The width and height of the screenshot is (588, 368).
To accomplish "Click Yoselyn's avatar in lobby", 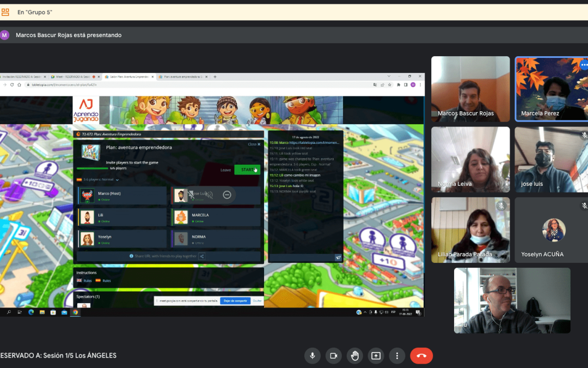I will [87, 239].
